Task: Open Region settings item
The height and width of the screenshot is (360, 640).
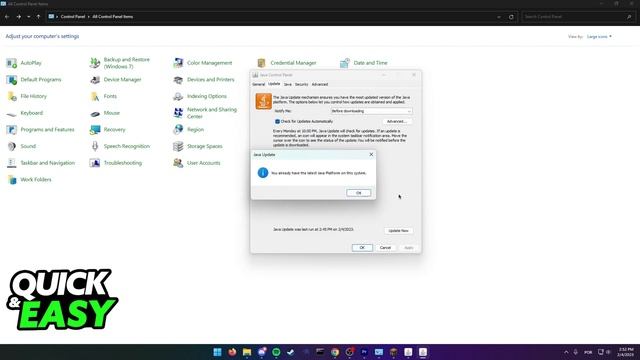Action: tap(188, 130)
